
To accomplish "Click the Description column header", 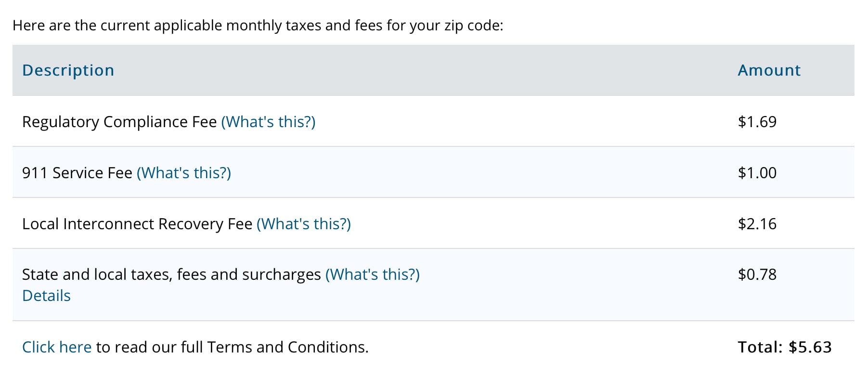I will [x=68, y=70].
